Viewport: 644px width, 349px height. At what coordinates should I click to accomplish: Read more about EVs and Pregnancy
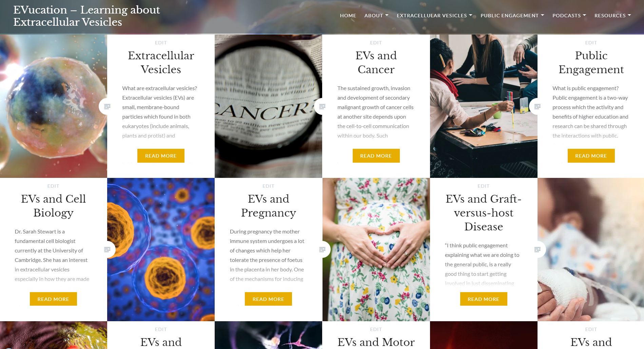(x=268, y=299)
